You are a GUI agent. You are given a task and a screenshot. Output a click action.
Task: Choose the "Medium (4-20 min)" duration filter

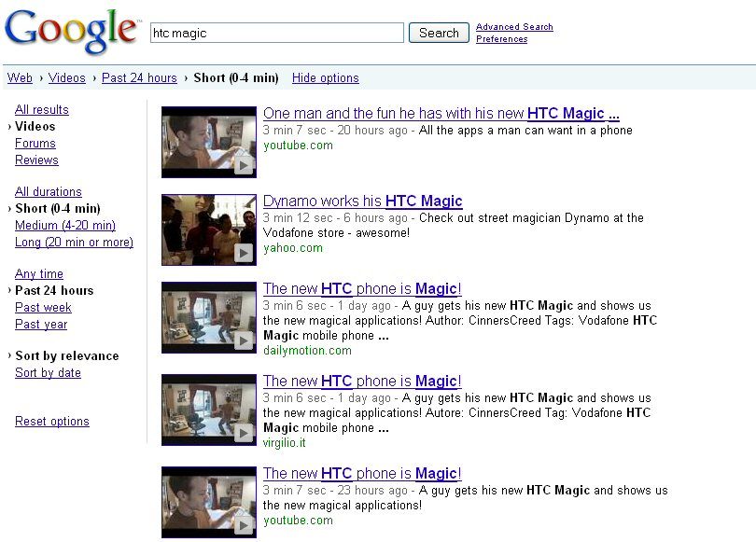[65, 225]
